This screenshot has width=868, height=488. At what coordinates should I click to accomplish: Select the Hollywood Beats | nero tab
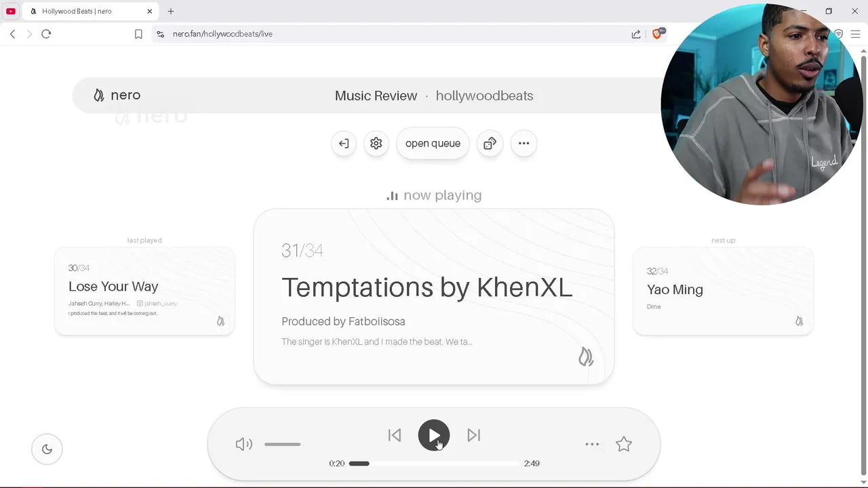[89, 11]
